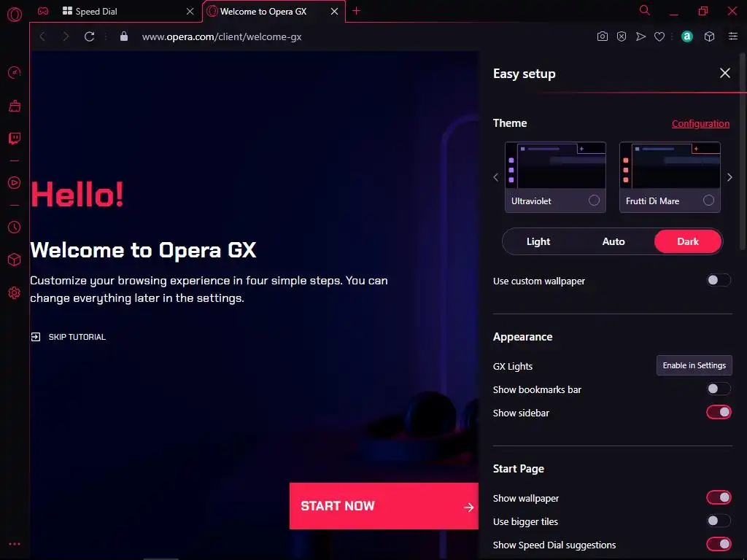Choose Auto theme mode
Viewport: 747px width, 560px height.
(x=613, y=241)
